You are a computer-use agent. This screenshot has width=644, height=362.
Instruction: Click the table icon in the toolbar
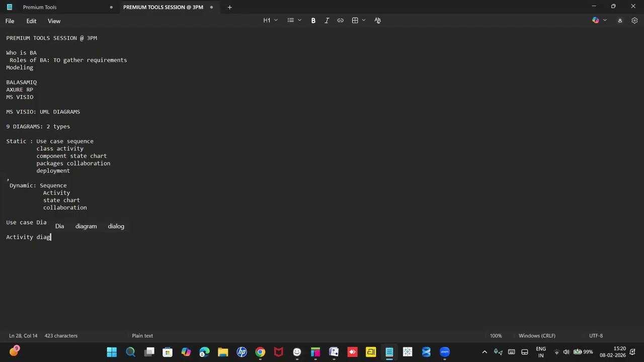(355, 21)
